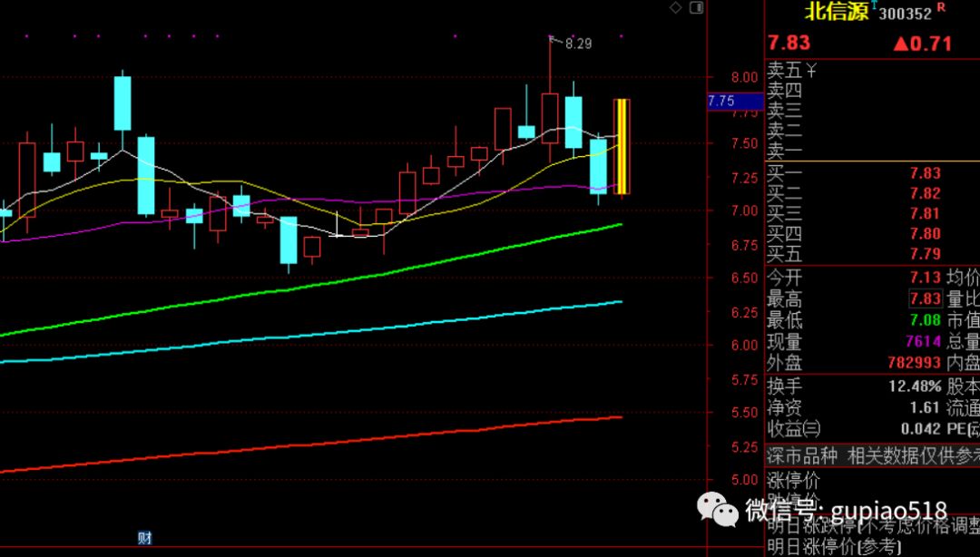Screen dimensions: 980x557
Task: Click the 深市品种 notice header
Action: tap(804, 454)
